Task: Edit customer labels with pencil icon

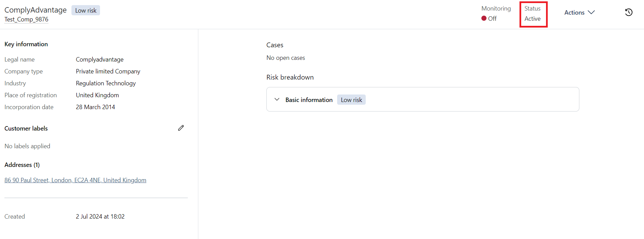Action: tap(181, 128)
